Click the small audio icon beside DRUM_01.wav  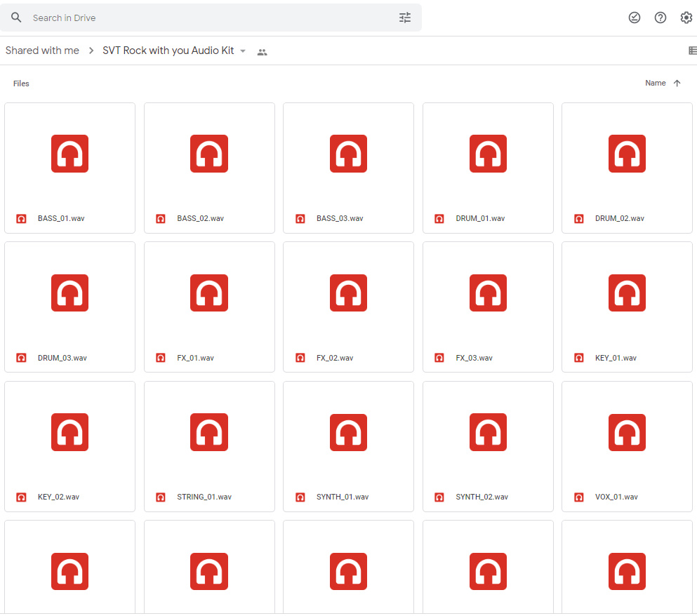(x=439, y=219)
